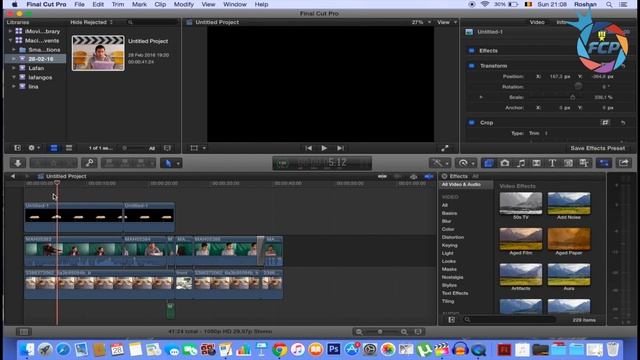The image size is (640, 360).
Task: Toggle audio skimming in the timeline
Action: pyautogui.click(x=397, y=176)
